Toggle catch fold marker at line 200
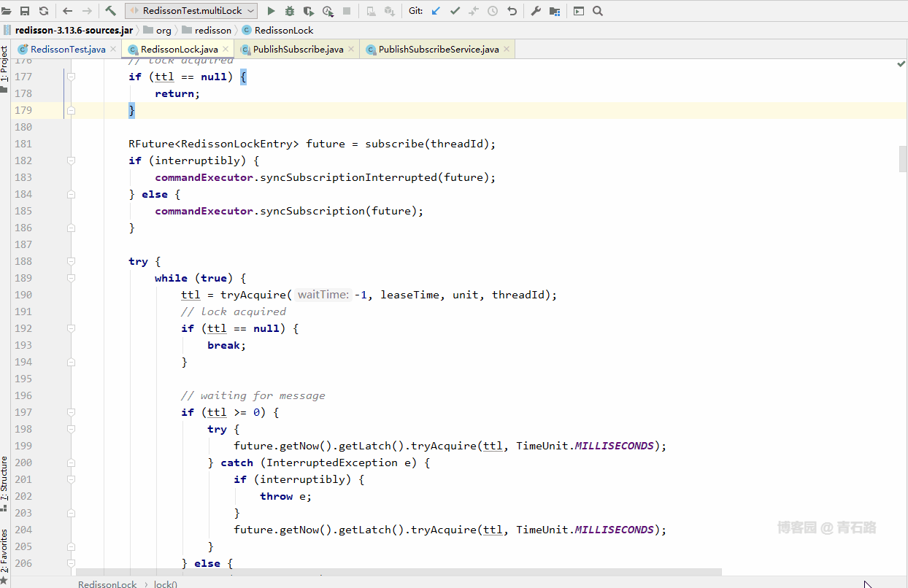The height and width of the screenshot is (588, 908). click(x=72, y=463)
